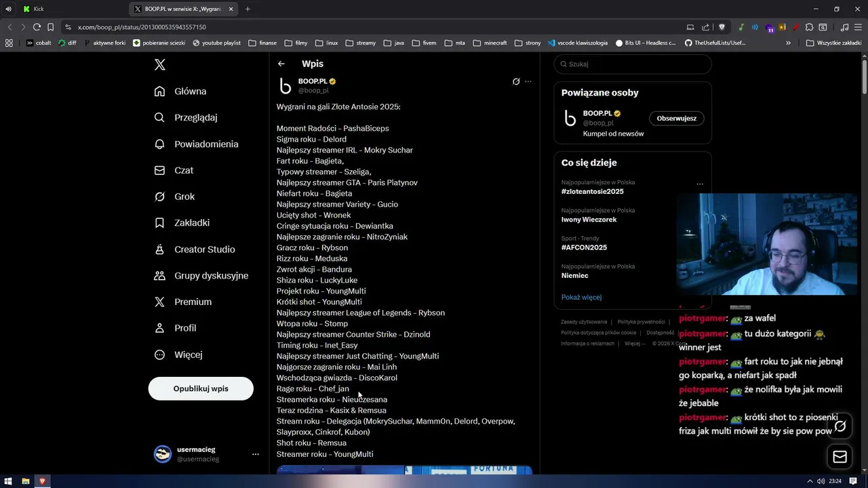Open Premium page
The width and height of the screenshot is (868, 488).
184,302
